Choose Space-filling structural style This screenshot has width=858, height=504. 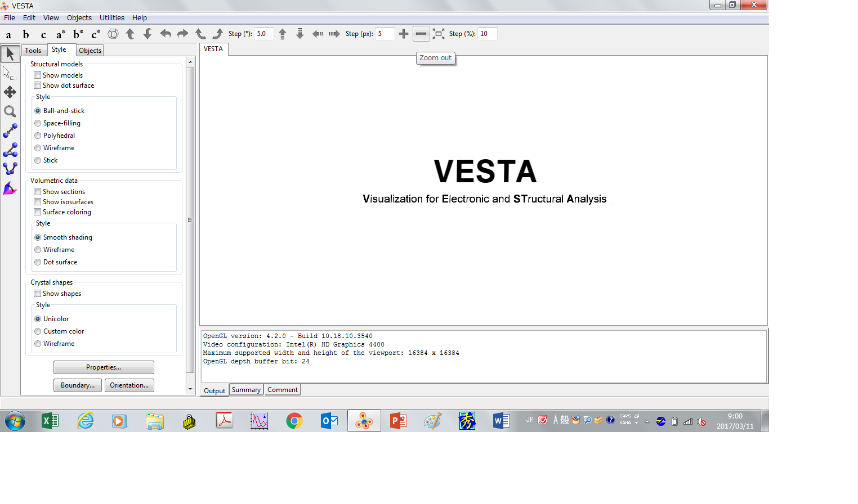pos(38,123)
